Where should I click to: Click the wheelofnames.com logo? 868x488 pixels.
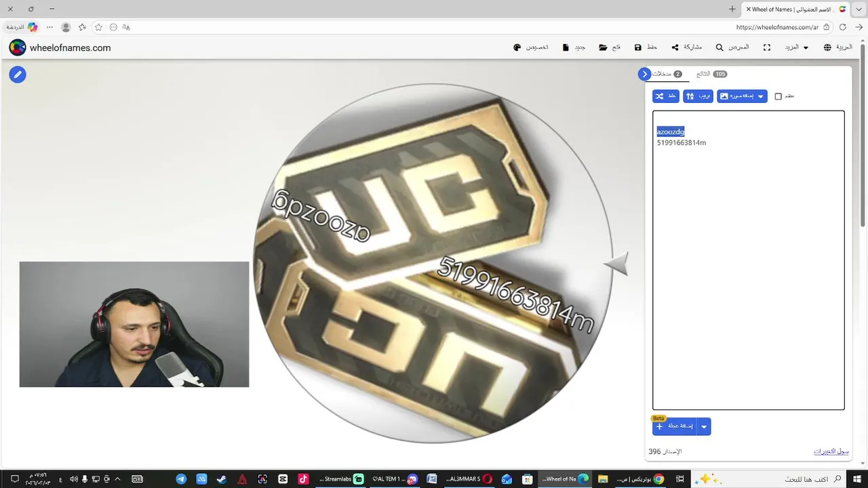coord(60,47)
